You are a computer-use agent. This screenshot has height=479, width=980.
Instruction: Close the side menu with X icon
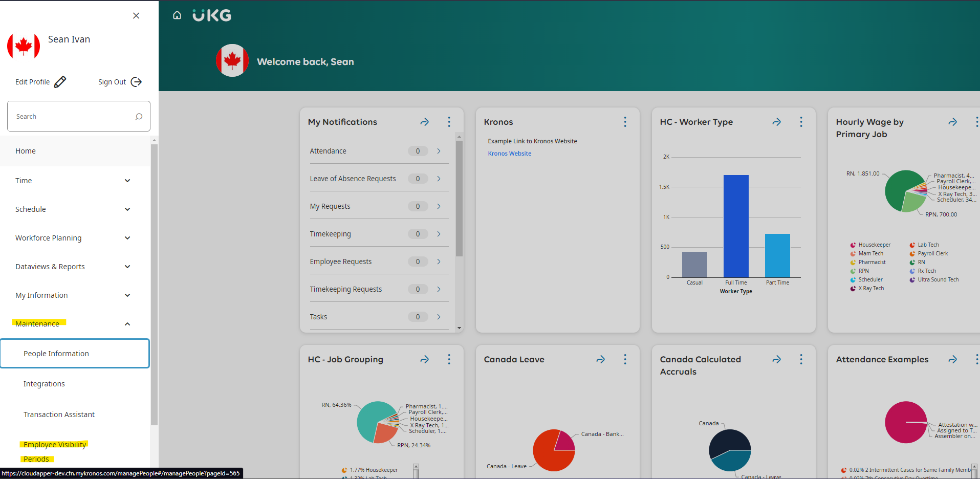click(136, 16)
